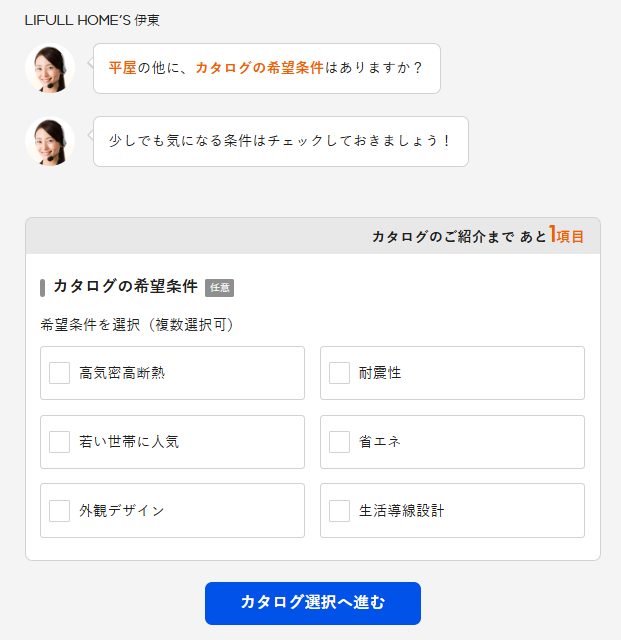
Task: Click the gray bar marker before カタログの希望条件 heading
Action: coord(42,288)
